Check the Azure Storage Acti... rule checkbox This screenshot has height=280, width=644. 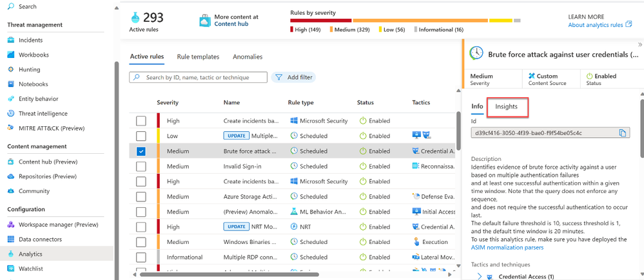click(x=141, y=197)
